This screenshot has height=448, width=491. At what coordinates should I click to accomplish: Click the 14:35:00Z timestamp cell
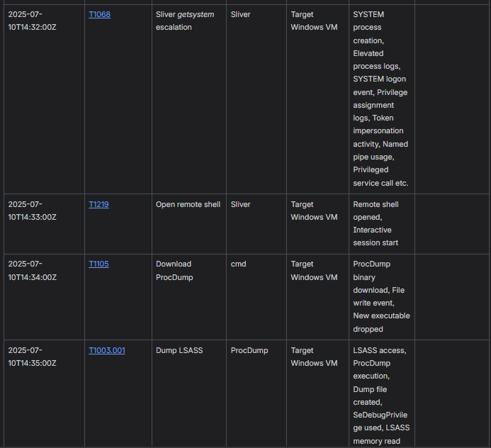tap(32, 357)
